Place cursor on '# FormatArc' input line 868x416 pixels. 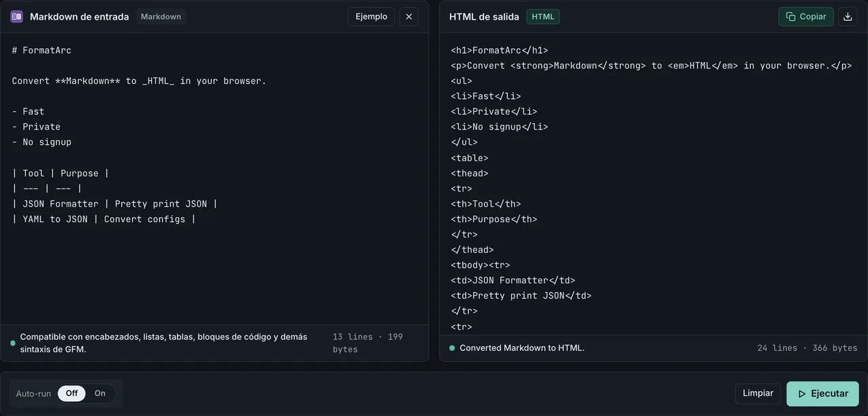click(x=41, y=50)
